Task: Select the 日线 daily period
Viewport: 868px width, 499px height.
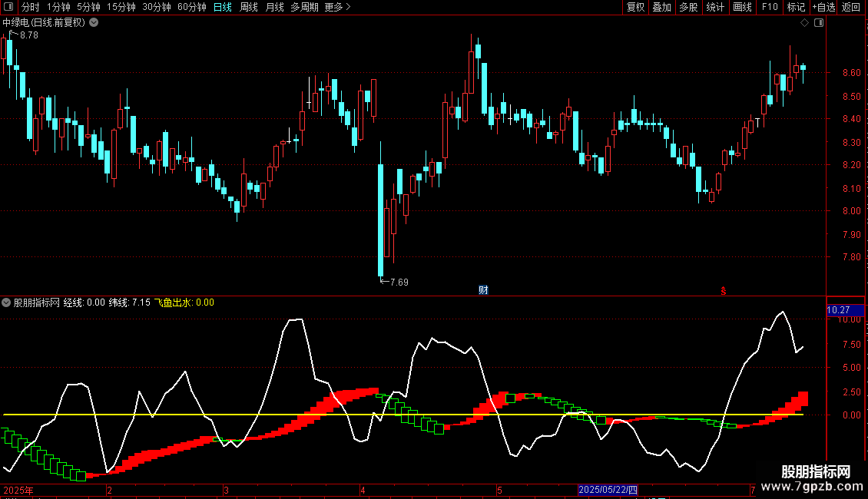Action: 223,7
